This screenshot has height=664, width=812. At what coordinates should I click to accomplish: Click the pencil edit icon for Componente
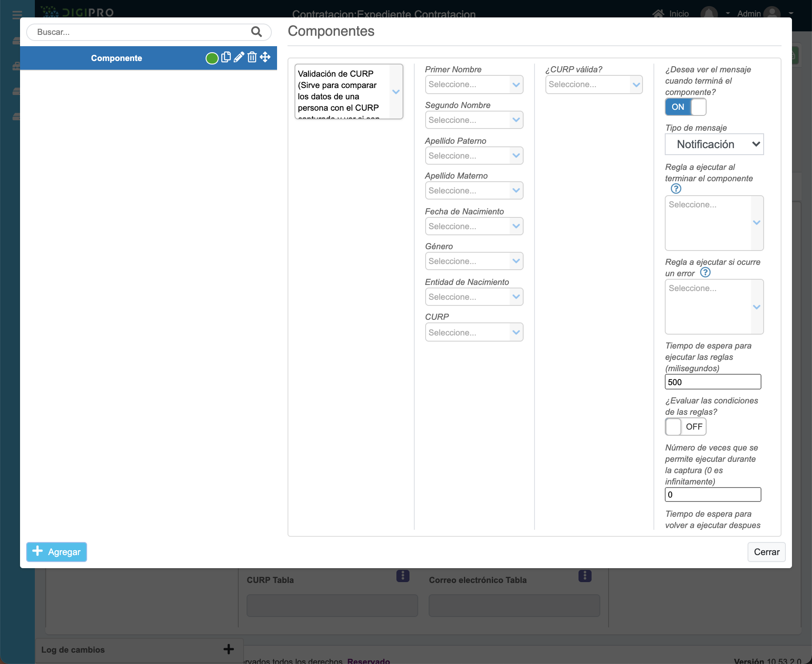click(x=239, y=58)
